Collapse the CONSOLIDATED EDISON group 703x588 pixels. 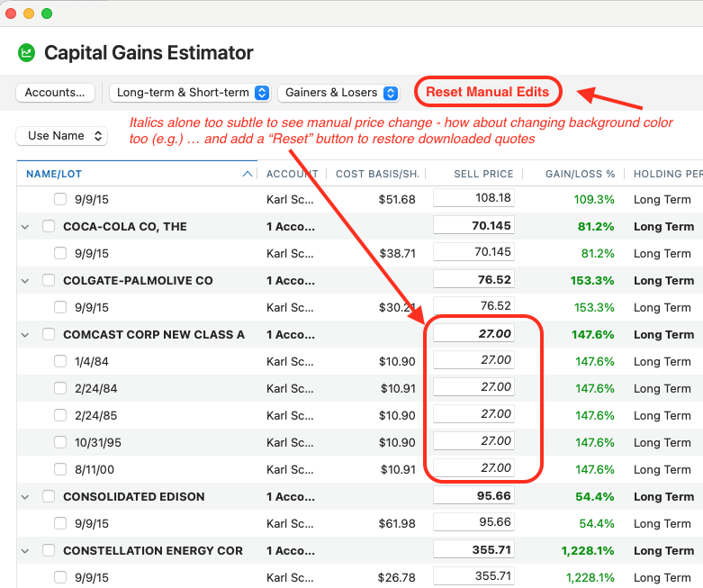[x=25, y=497]
